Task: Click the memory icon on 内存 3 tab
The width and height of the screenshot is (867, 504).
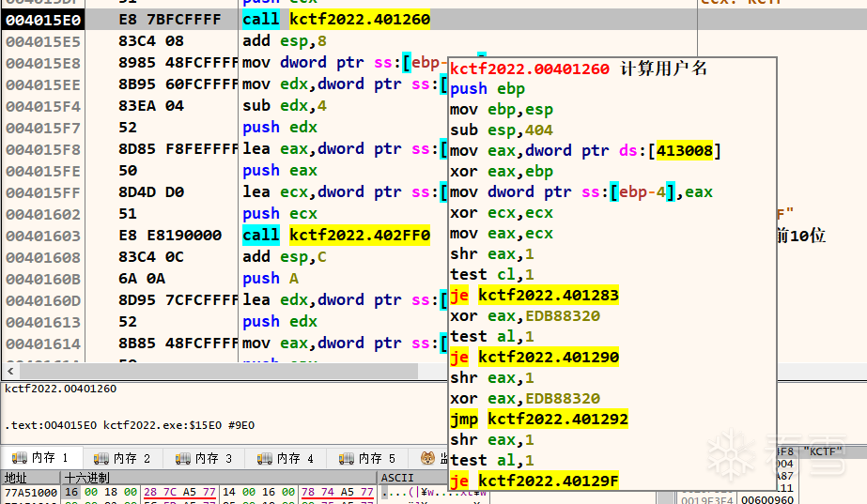Action: [182, 459]
